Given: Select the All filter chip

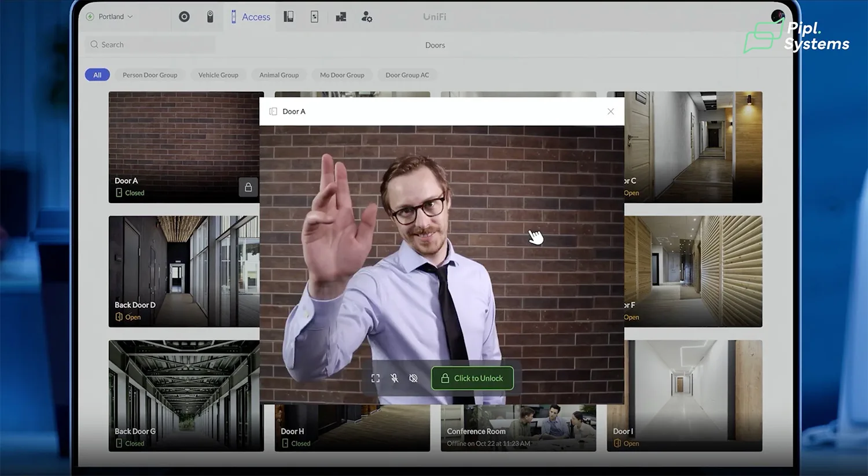Looking at the screenshot, I should point(97,75).
